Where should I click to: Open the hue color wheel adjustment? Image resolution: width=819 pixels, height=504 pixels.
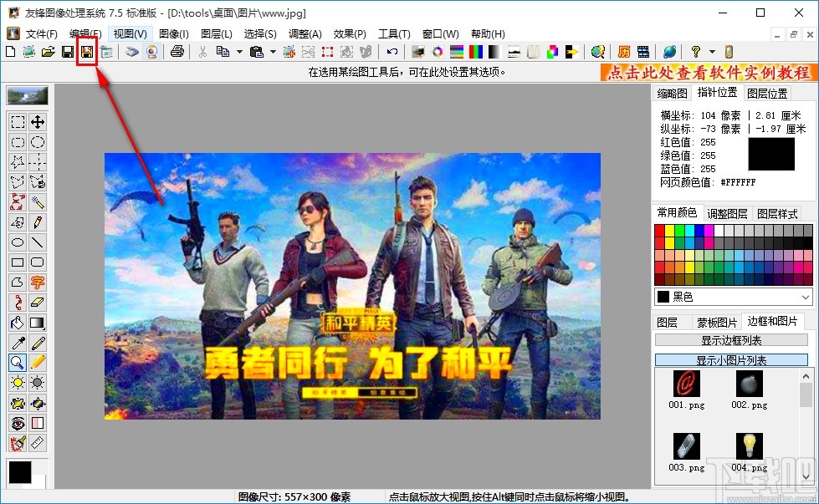438,52
